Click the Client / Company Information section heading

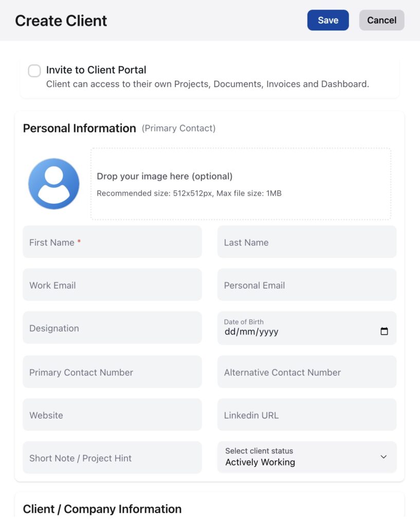pyautogui.click(x=102, y=509)
